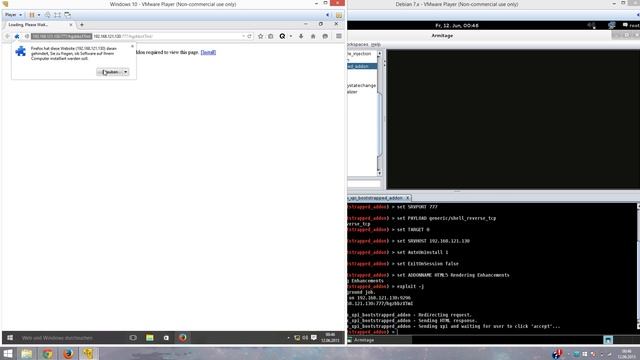Open the Help menu in Armitage
Screen dimensions: 640x360
376,44
